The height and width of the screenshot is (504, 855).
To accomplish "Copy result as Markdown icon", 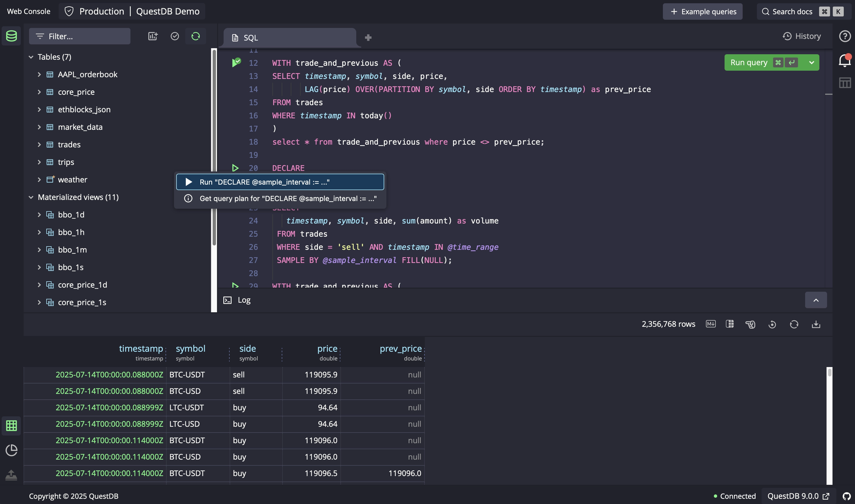I will pyautogui.click(x=711, y=324).
